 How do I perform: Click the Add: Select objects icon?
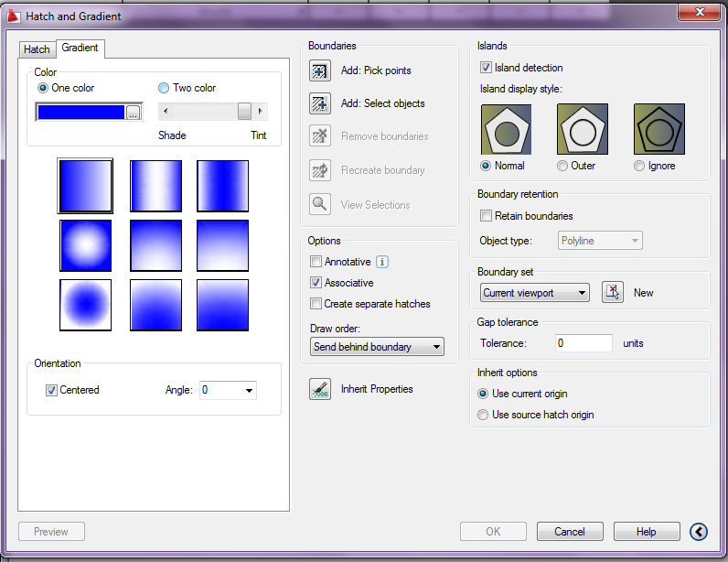pyautogui.click(x=320, y=103)
